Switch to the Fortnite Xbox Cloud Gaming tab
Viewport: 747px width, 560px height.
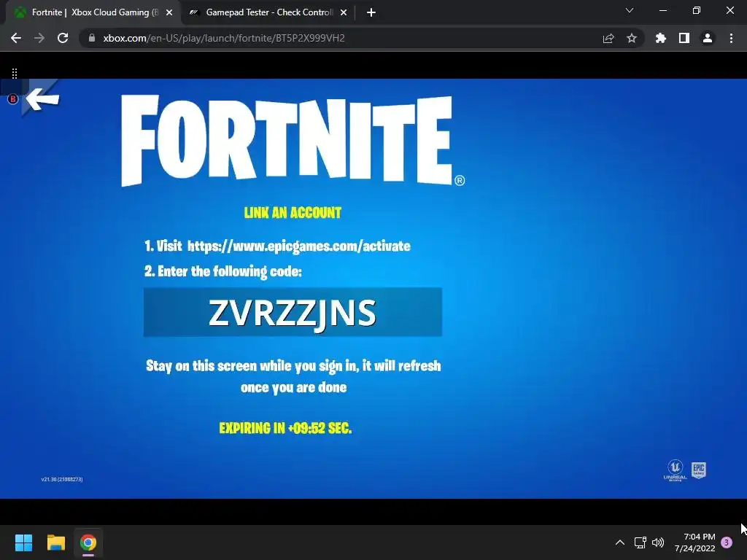pyautogui.click(x=93, y=12)
